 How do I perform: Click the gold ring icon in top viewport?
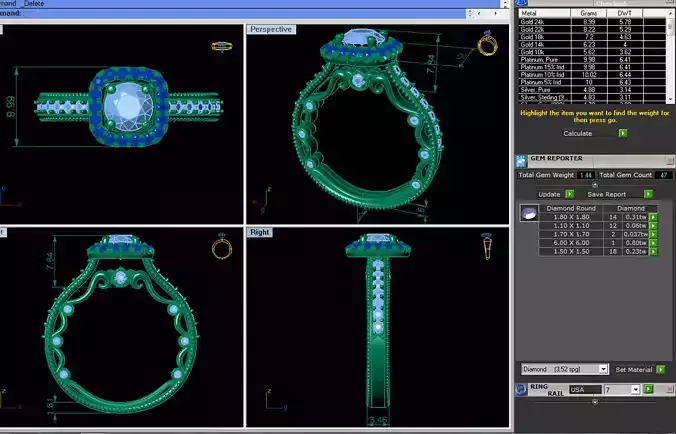click(222, 46)
